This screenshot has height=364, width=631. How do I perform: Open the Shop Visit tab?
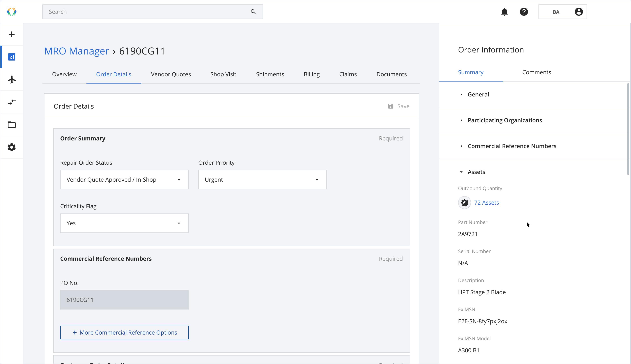point(223,74)
